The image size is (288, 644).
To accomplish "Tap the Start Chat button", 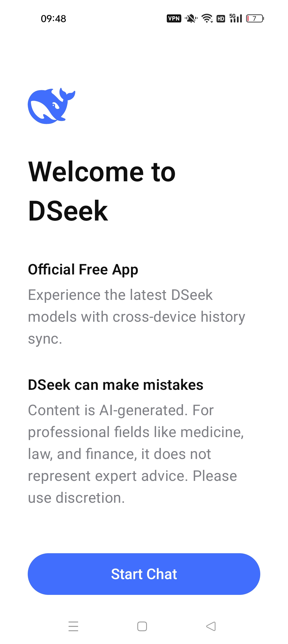I will pos(144,574).
